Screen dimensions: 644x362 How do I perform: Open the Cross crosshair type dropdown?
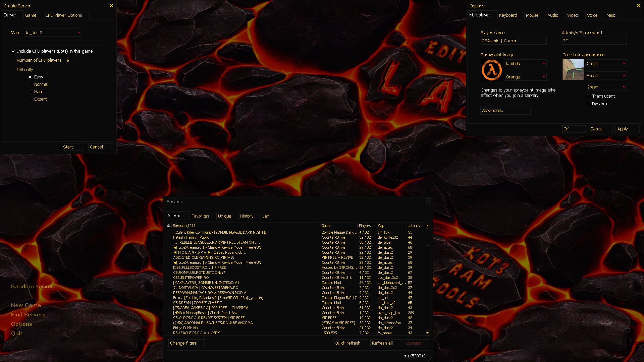(606, 63)
